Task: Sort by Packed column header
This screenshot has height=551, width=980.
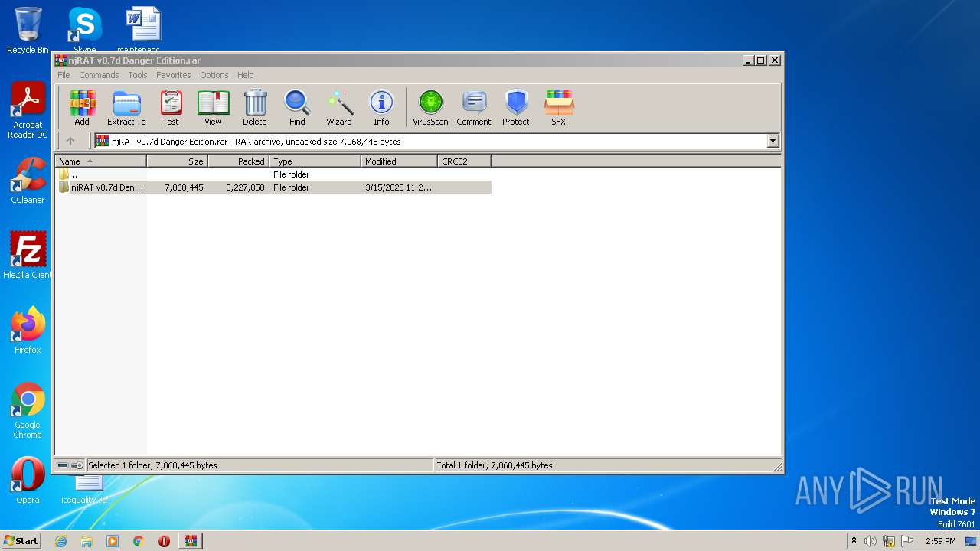Action: (238, 161)
